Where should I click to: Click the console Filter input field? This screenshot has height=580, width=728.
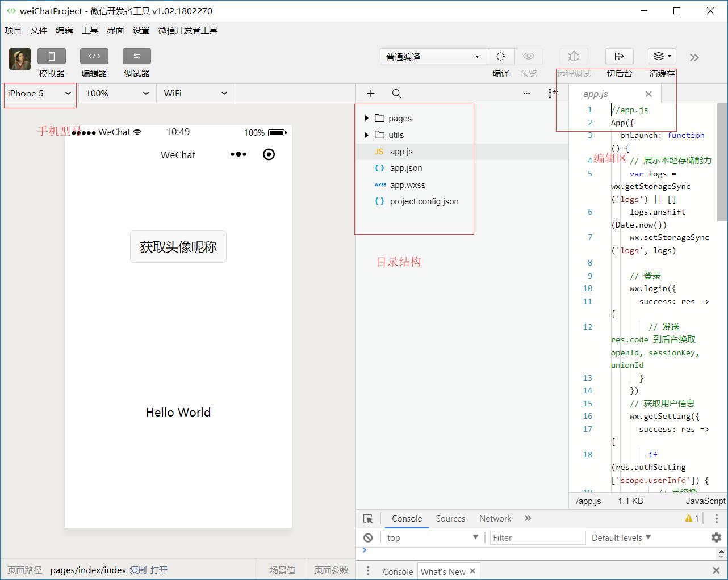click(x=538, y=537)
